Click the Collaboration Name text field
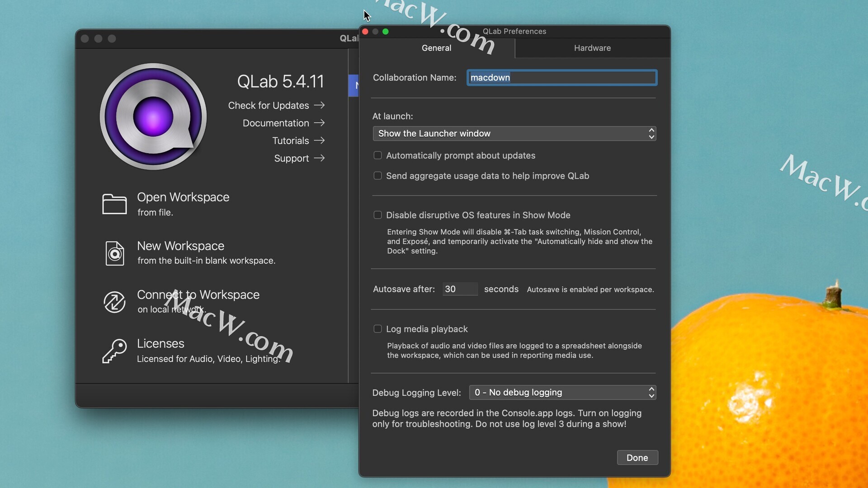 pyautogui.click(x=562, y=78)
